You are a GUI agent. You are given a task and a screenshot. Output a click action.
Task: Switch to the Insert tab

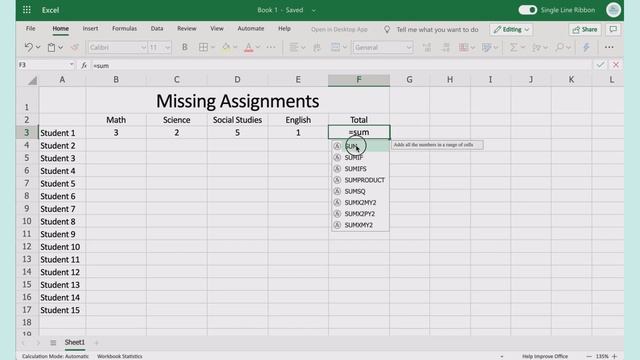90,29
